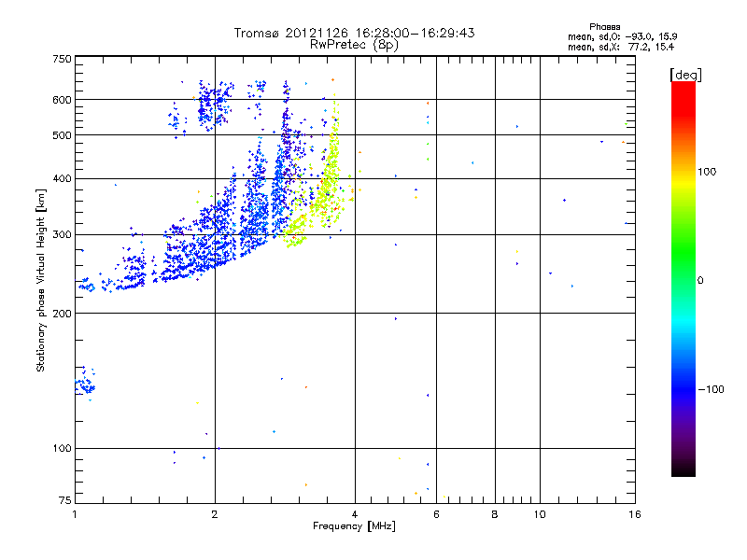
Task: Click the x-axis "6" tick label
Action: 436,514
